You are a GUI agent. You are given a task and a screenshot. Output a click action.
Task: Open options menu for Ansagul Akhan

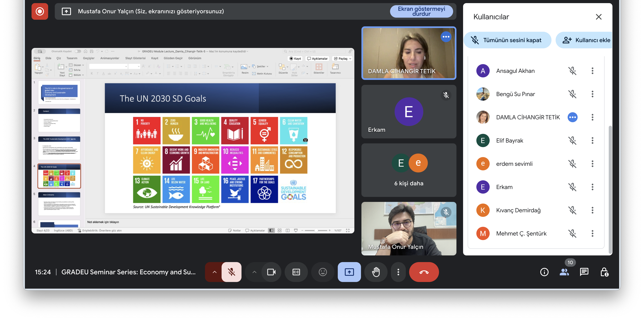(592, 71)
